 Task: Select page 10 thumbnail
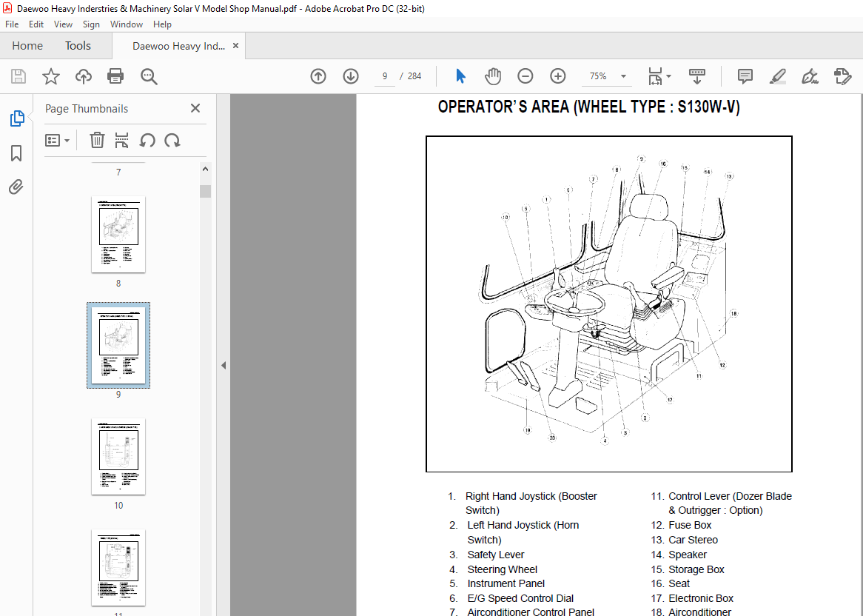point(118,456)
